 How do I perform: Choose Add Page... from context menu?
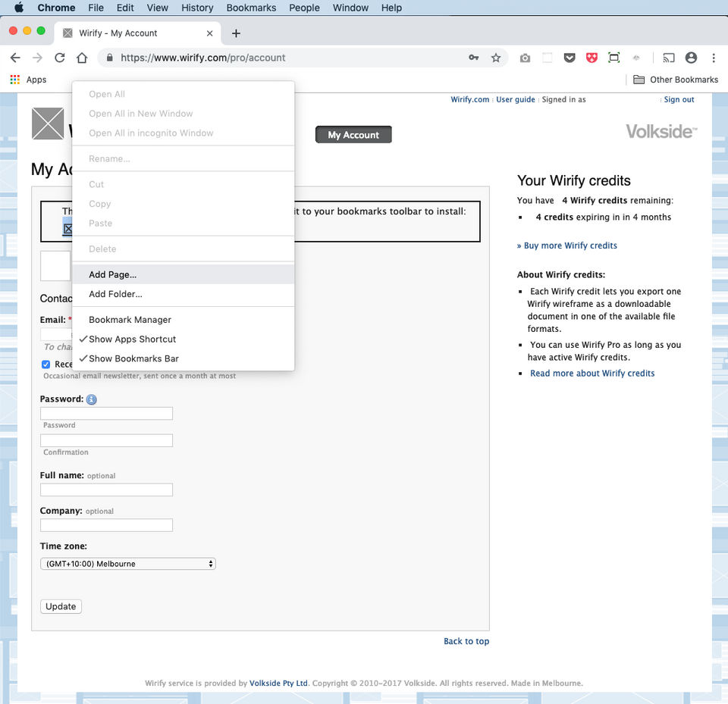tap(183, 274)
